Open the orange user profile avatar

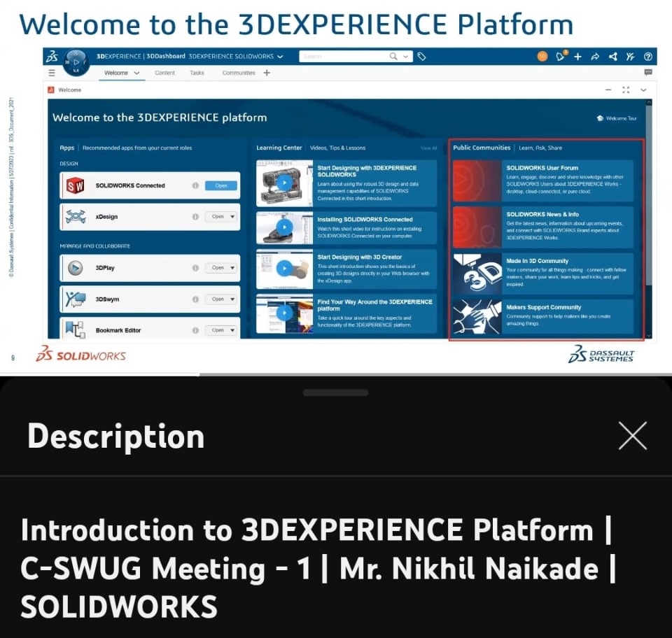[542, 57]
